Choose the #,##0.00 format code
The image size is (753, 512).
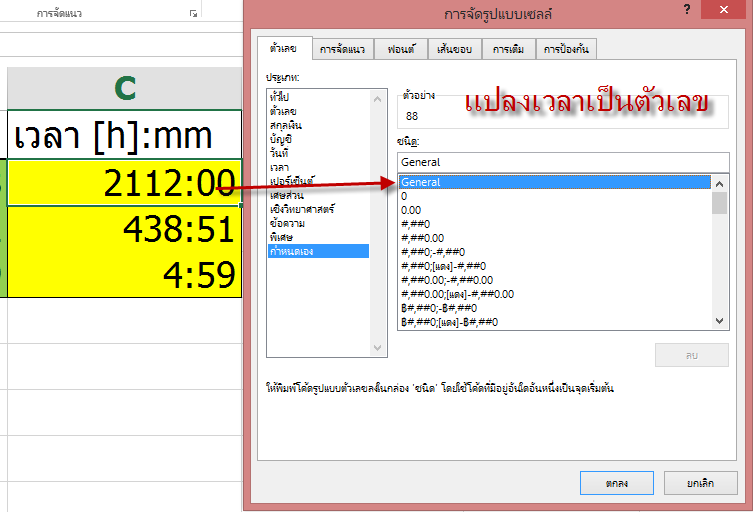(x=555, y=238)
